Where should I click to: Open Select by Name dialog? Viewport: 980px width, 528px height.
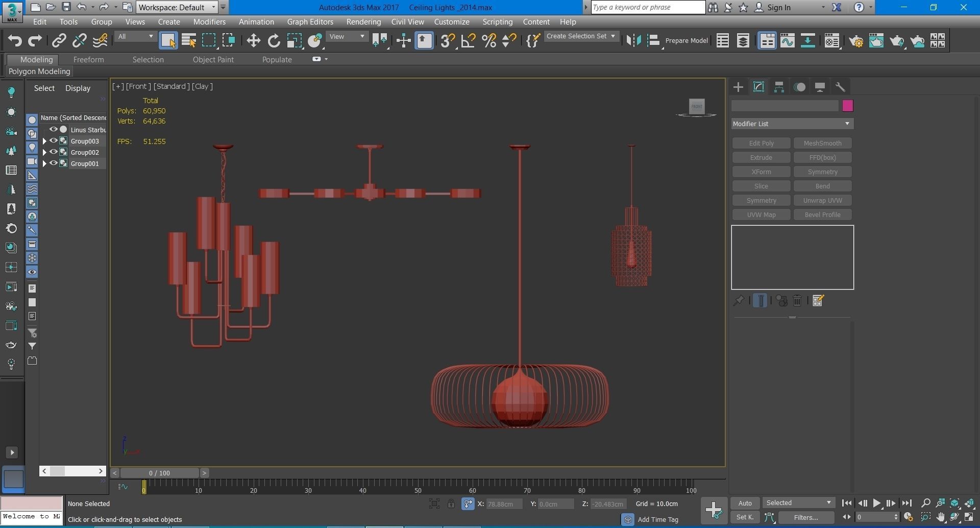point(188,41)
